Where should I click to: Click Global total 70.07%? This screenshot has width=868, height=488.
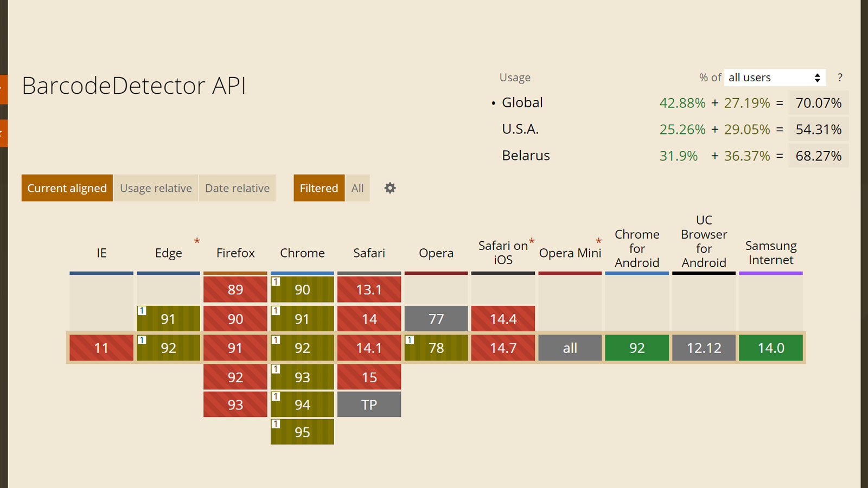[x=819, y=103]
